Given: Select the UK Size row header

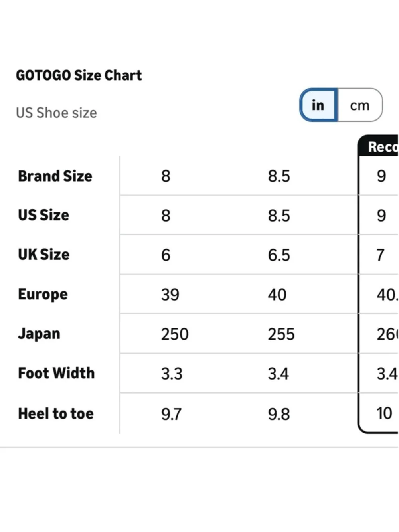Looking at the screenshot, I should 43,255.
